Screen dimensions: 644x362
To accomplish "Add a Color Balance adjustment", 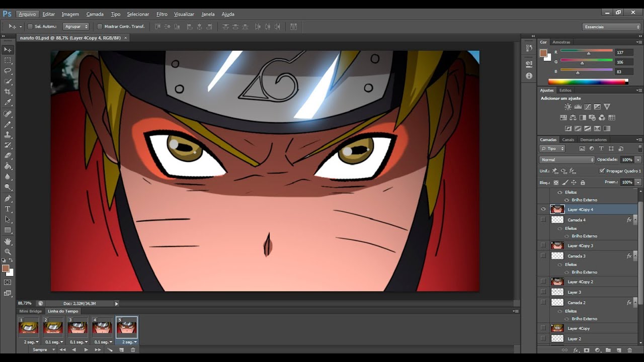I will (x=573, y=118).
